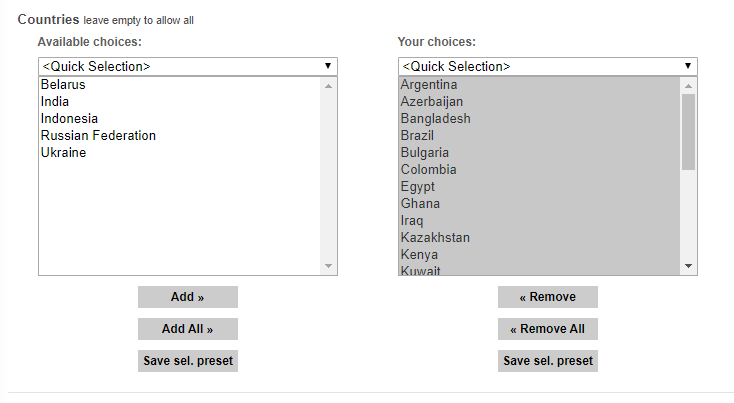Select India in available choices

(x=55, y=102)
